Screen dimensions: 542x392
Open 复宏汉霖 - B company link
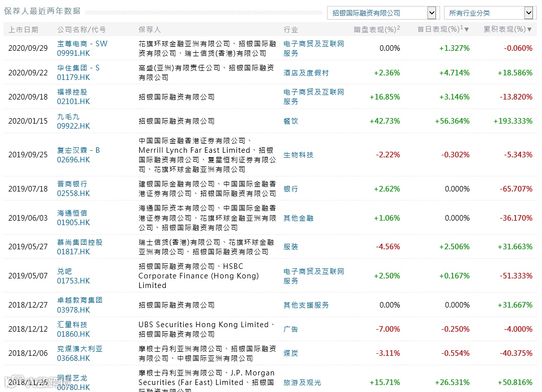click(78, 150)
